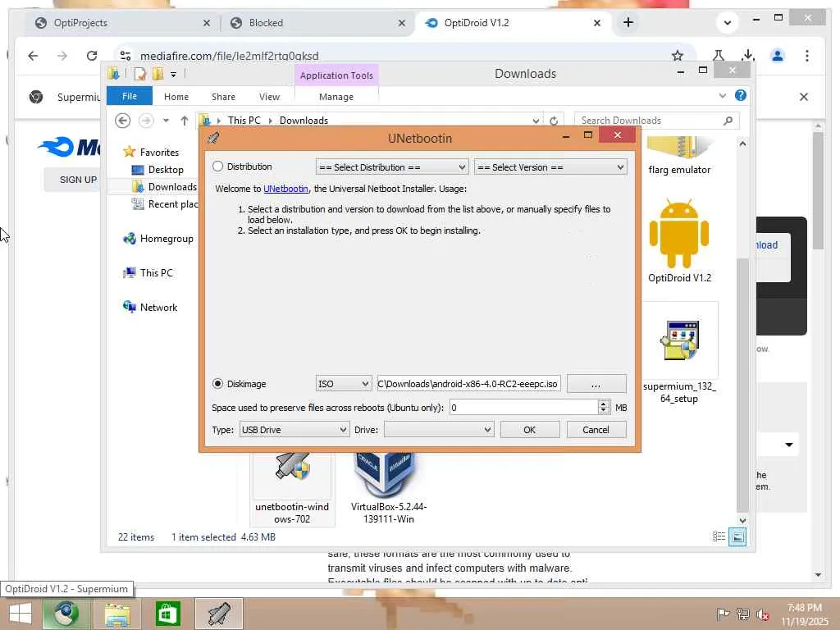Click OK to begin installing
The height and width of the screenshot is (630, 840).
click(529, 430)
